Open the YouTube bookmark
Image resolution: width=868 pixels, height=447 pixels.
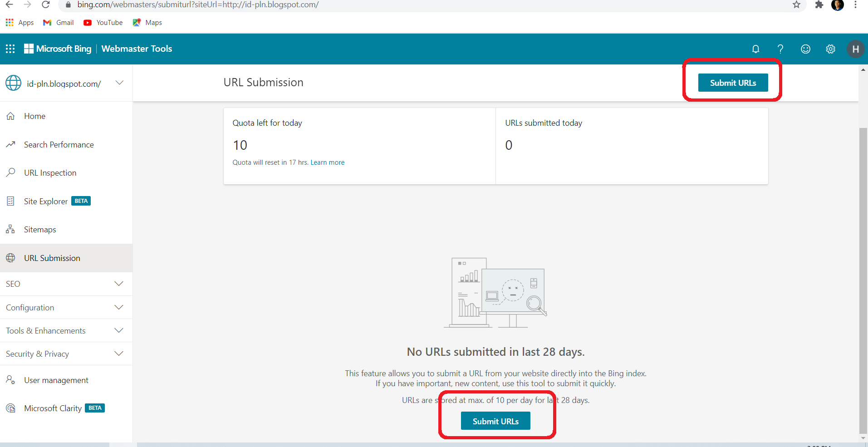103,22
